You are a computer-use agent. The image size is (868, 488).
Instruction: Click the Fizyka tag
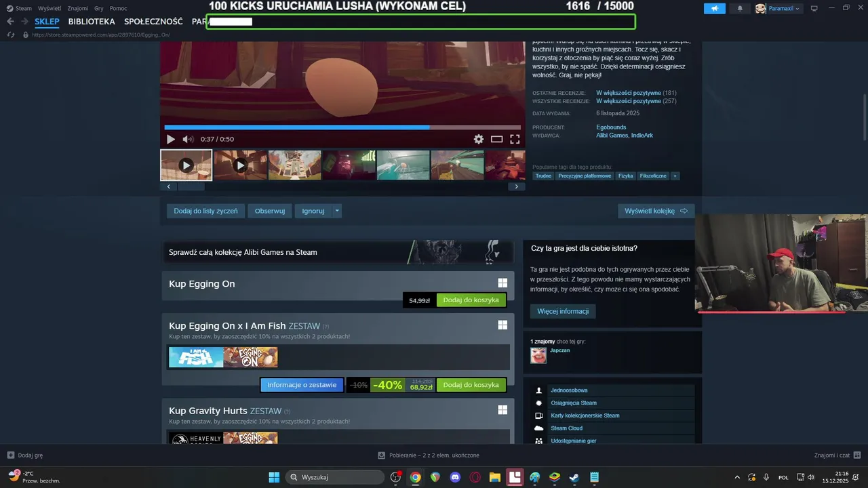(626, 176)
